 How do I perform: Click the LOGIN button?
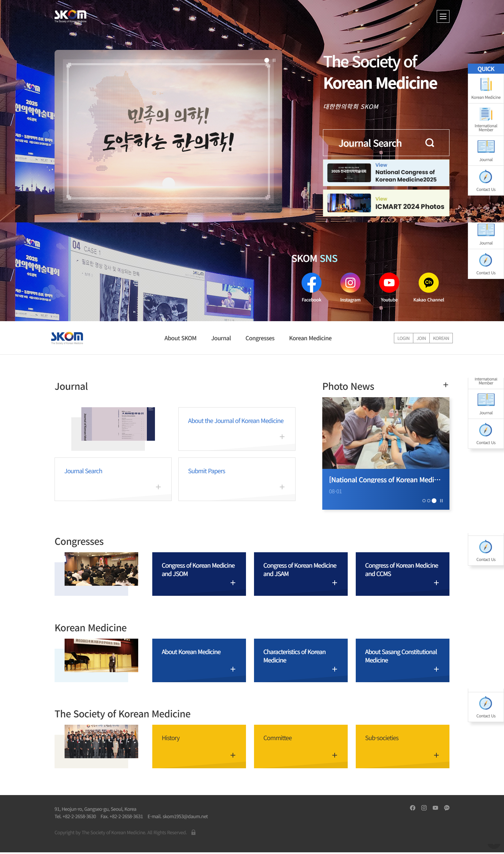(x=403, y=338)
